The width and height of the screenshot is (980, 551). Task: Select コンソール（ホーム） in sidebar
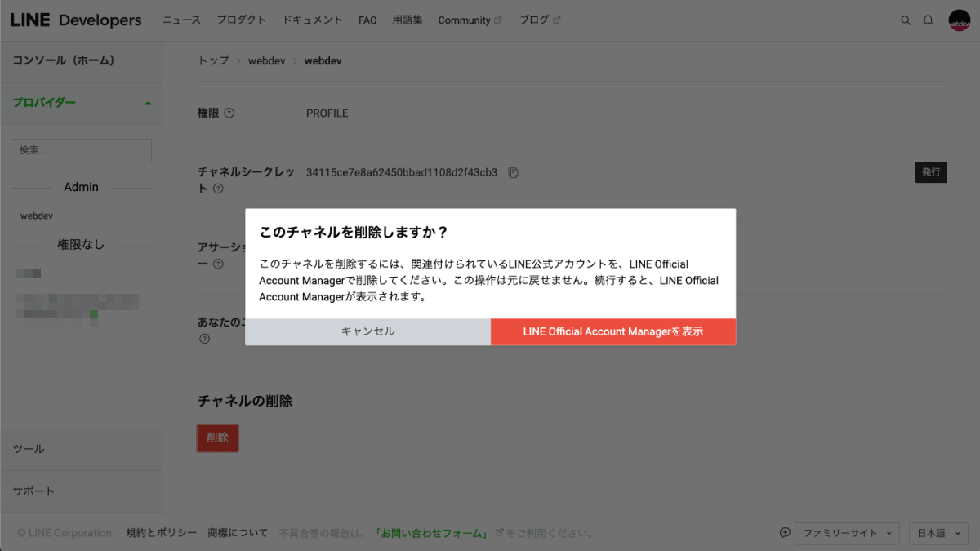click(x=82, y=60)
